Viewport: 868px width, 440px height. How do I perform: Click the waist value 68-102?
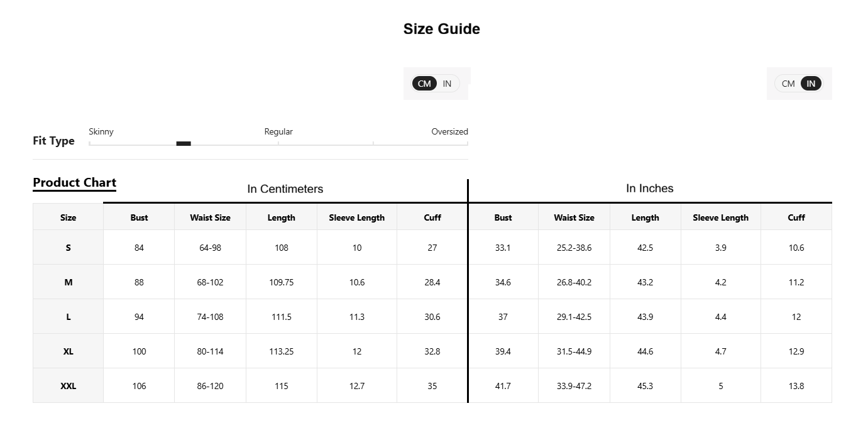pos(210,282)
